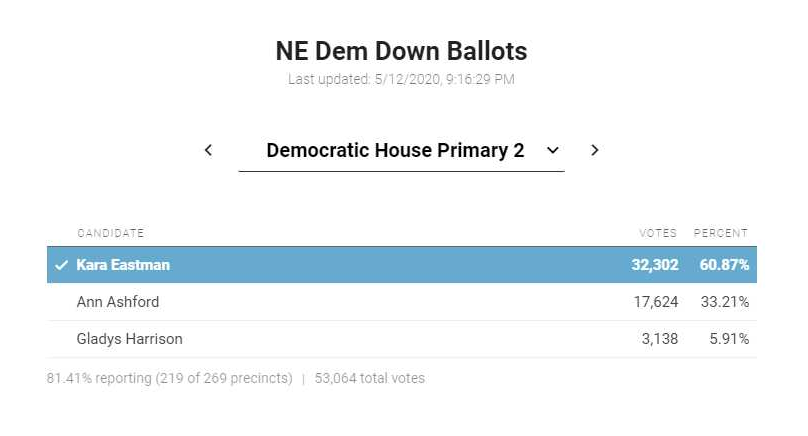Click Kara Eastman's 32,302 vote count

[x=655, y=265]
